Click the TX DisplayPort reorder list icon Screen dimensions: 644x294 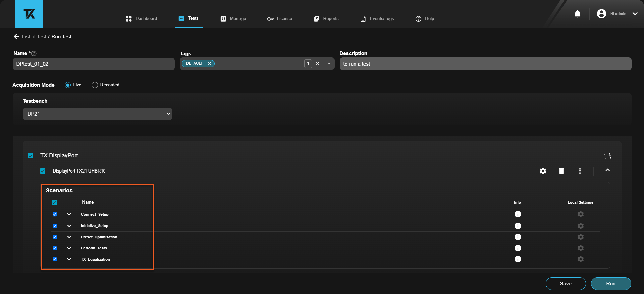pos(607,156)
